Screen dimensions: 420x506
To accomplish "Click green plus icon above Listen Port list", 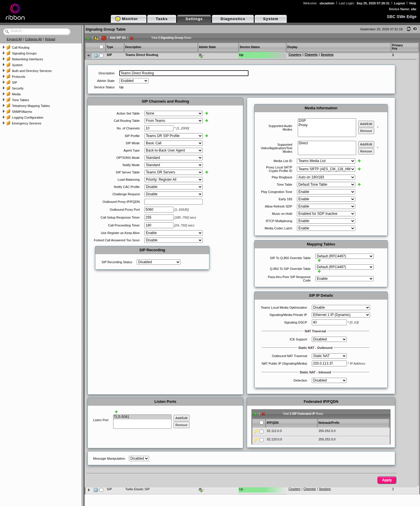I will click(116, 412).
